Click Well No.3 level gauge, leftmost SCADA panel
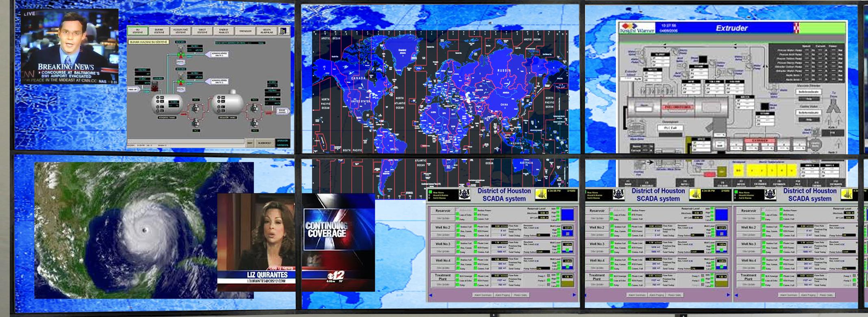This screenshot has width=868, height=317. pos(567,248)
